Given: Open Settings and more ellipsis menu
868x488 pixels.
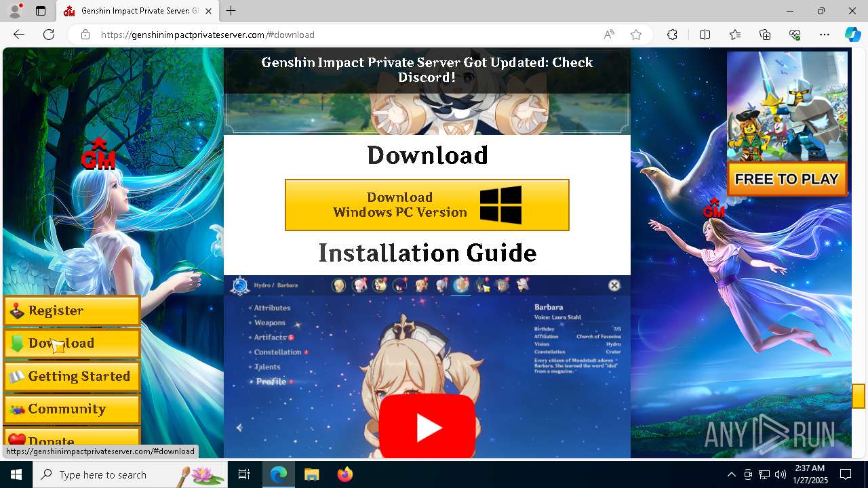Looking at the screenshot, I should [x=825, y=35].
